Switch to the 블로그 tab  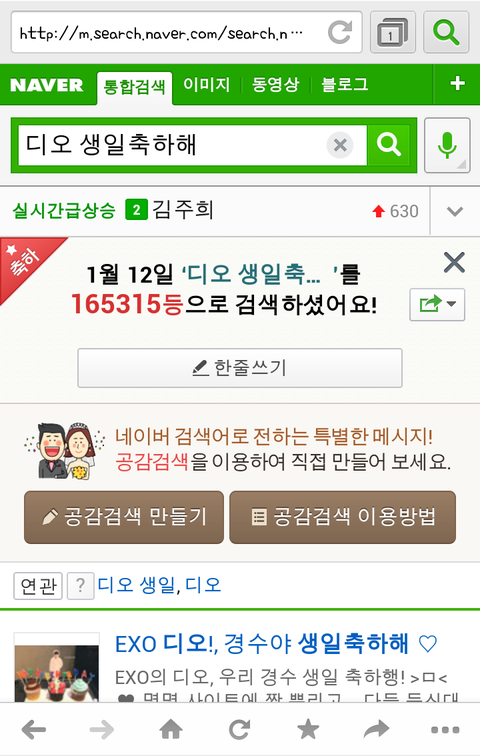(x=344, y=84)
